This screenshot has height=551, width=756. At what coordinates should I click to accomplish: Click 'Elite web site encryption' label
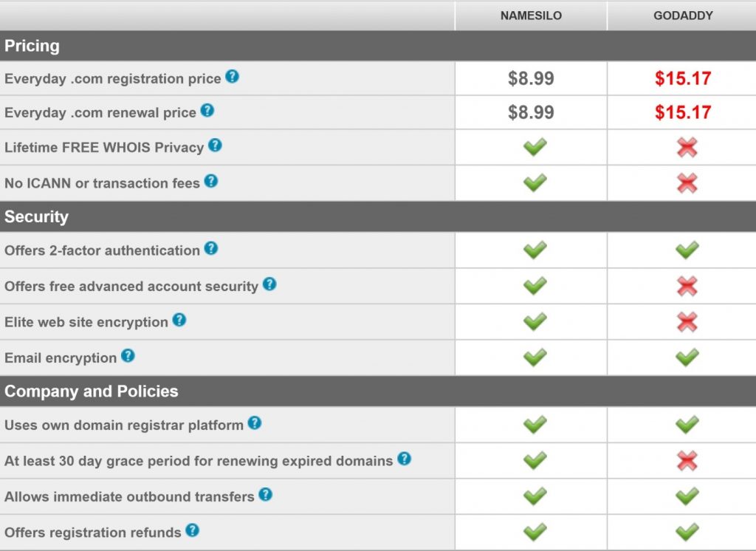pos(86,322)
